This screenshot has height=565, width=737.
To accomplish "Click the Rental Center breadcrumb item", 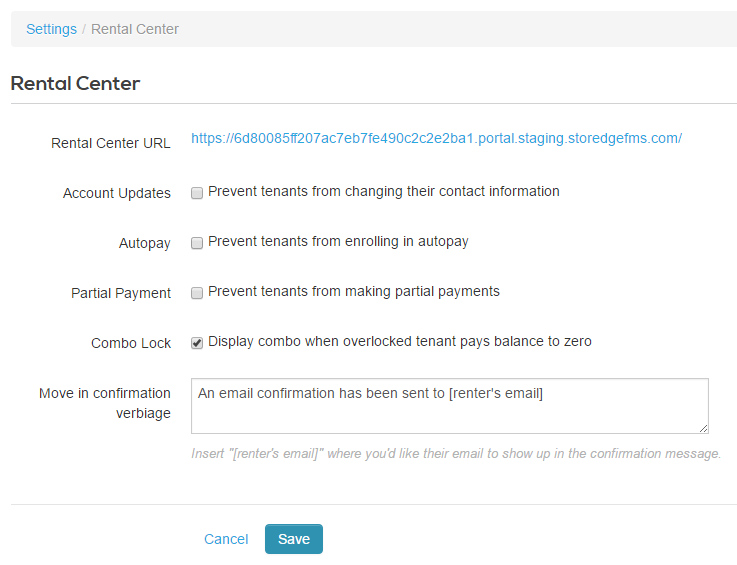I will tap(135, 29).
